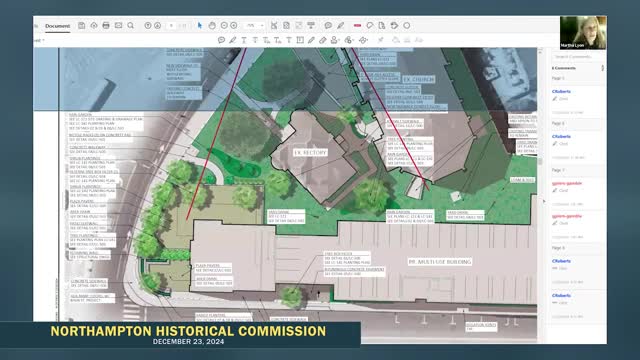This screenshot has height=360, width=640.
Task: Open the zoom percentage dropdown
Action: click(254, 25)
